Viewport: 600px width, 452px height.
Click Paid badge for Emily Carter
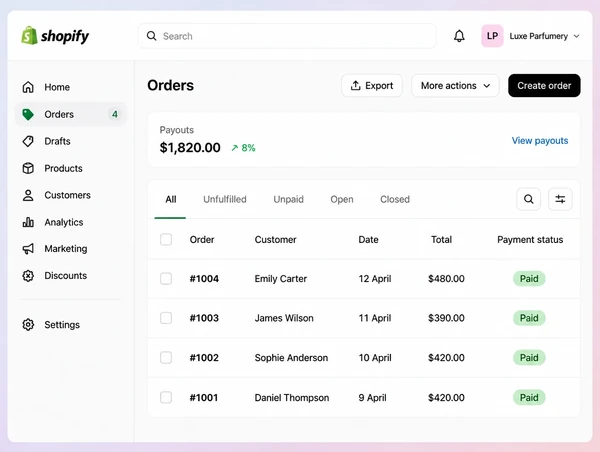coord(529,279)
